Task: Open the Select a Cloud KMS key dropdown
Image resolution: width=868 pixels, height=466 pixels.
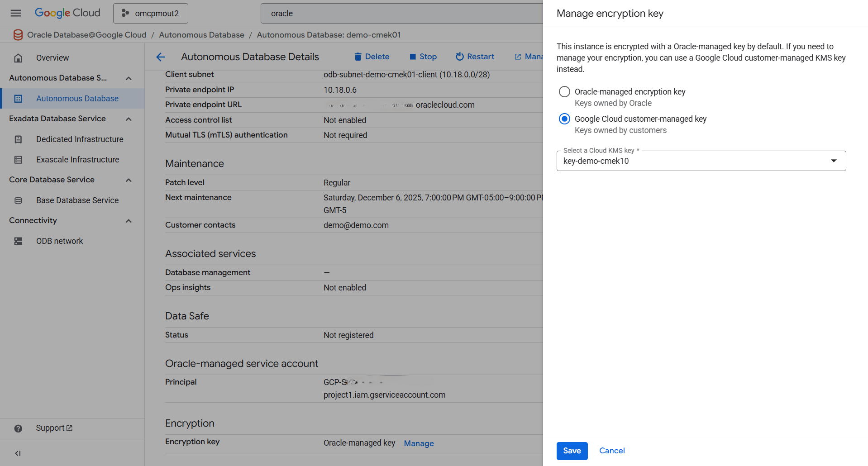Action: coord(701,161)
